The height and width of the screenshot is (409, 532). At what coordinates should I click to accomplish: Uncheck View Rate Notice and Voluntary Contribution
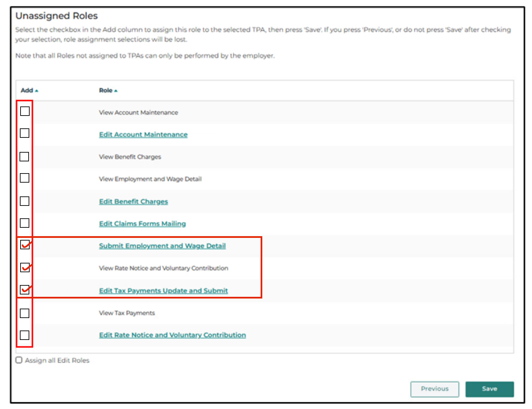pos(25,268)
